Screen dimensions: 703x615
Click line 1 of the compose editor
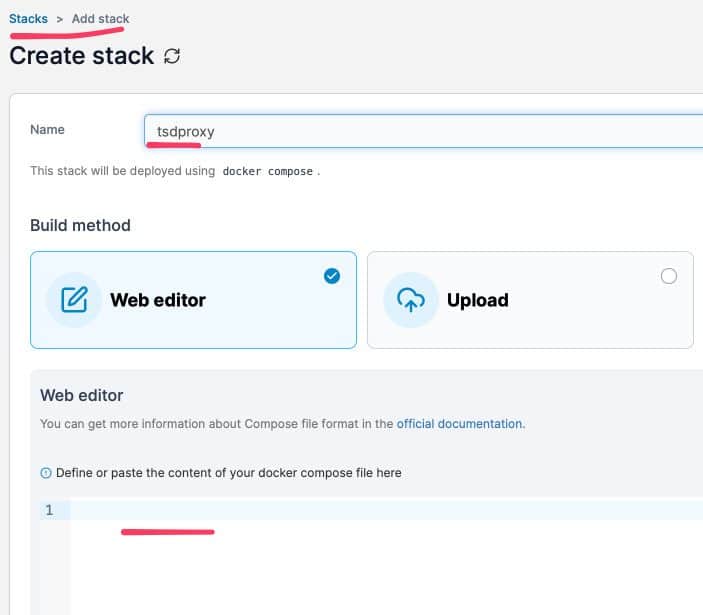click(386, 510)
